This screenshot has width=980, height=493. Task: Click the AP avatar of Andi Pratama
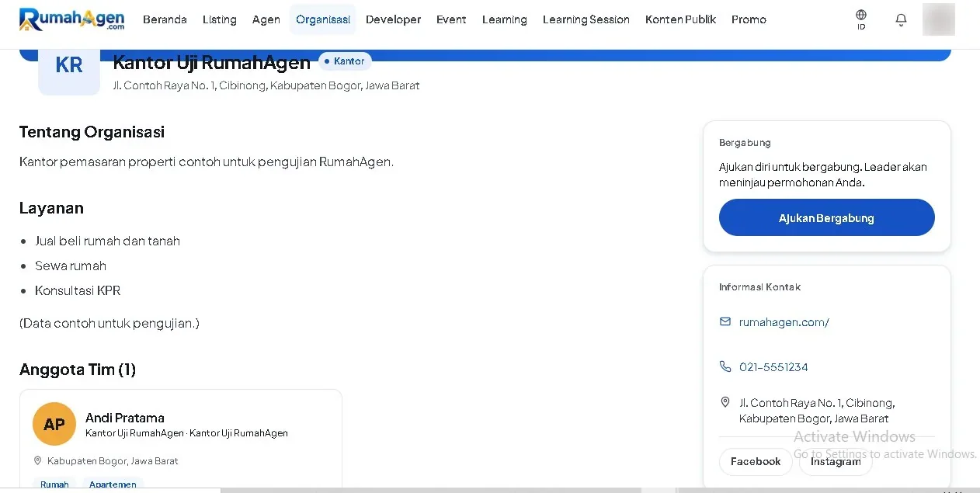(x=54, y=424)
